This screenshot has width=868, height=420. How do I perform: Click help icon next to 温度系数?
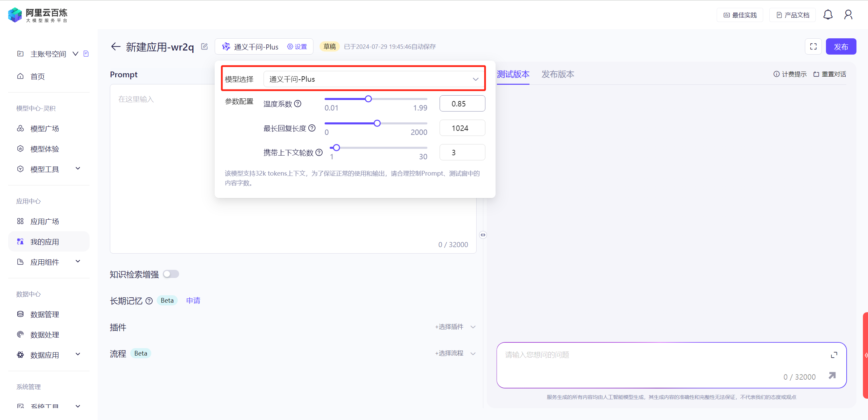point(297,104)
